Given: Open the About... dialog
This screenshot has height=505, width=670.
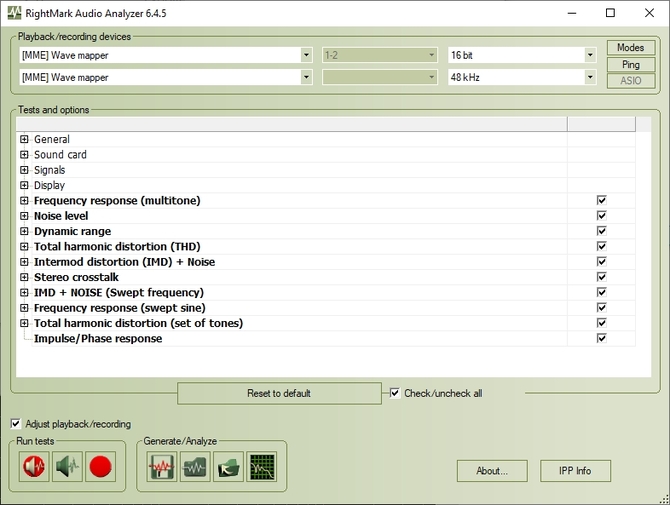Looking at the screenshot, I should pyautogui.click(x=492, y=471).
